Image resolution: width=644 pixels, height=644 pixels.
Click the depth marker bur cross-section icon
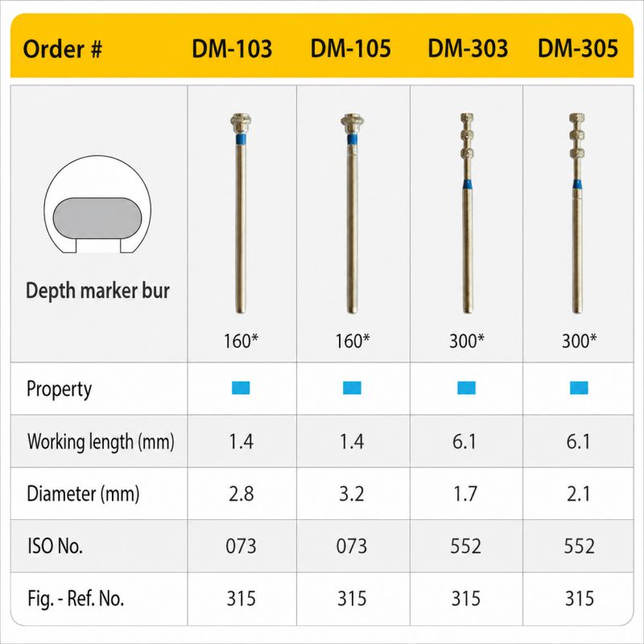point(97,204)
